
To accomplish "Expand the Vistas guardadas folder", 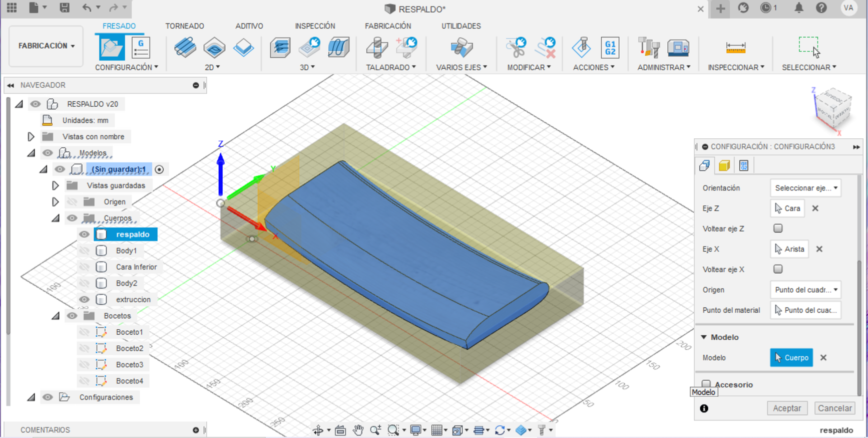I will click(x=56, y=185).
